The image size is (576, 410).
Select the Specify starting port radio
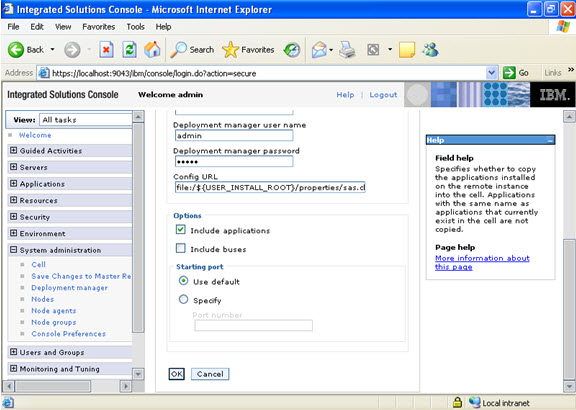pos(183,299)
